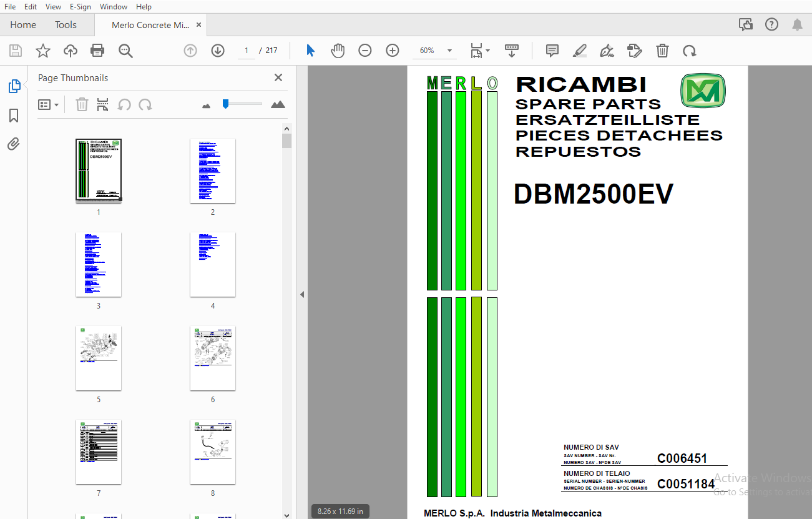Open the Window menu
Viewport: 812px width, 519px height.
pyautogui.click(x=114, y=6)
